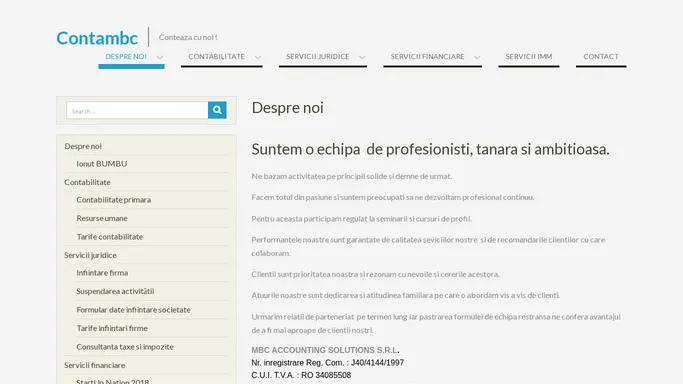
Task: Open the Servicii juridice top menu item
Action: coord(318,57)
